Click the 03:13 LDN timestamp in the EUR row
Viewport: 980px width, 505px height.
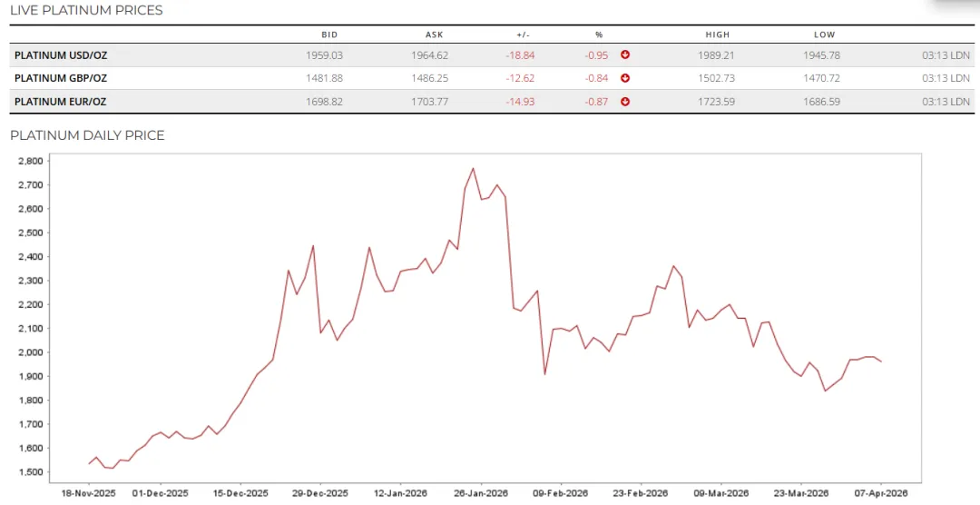pyautogui.click(x=946, y=102)
